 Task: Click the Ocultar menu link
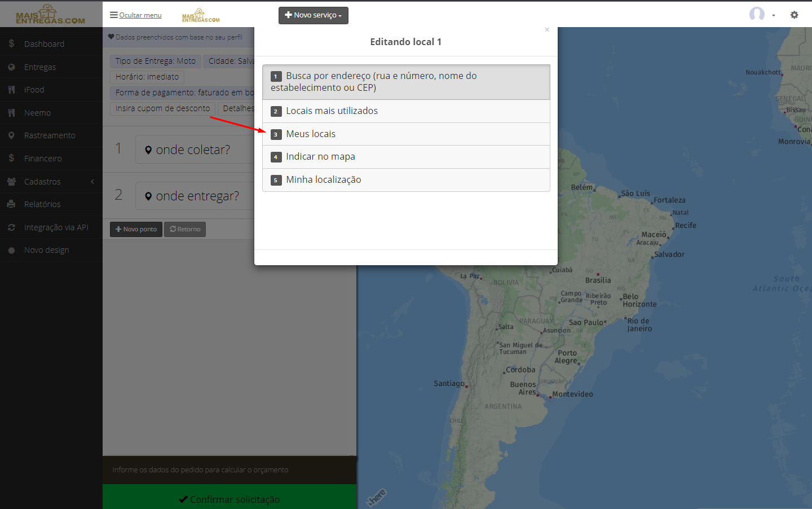(x=140, y=15)
